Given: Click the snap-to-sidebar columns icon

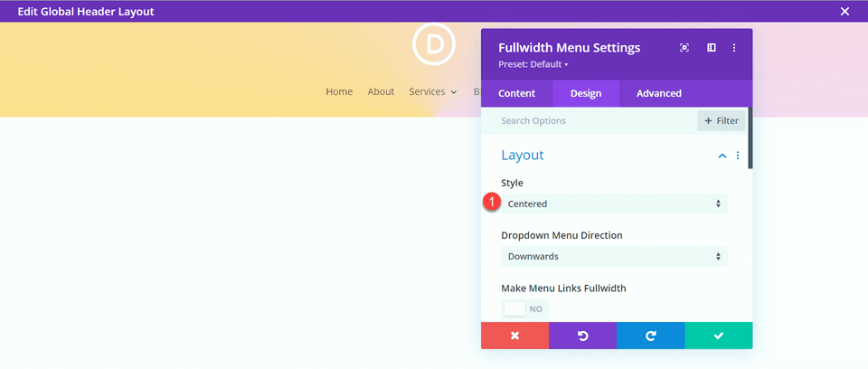Looking at the screenshot, I should pyautogui.click(x=712, y=48).
